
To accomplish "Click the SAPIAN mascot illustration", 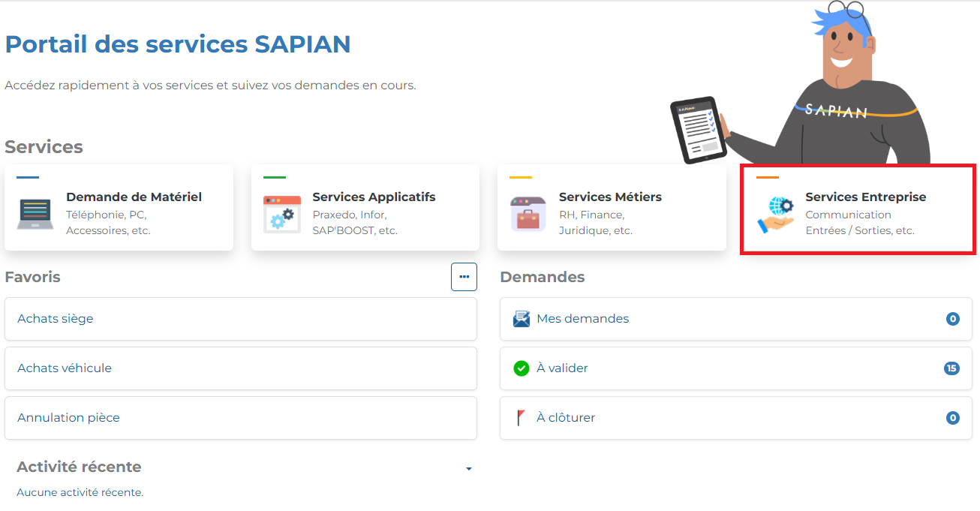I will (801, 83).
